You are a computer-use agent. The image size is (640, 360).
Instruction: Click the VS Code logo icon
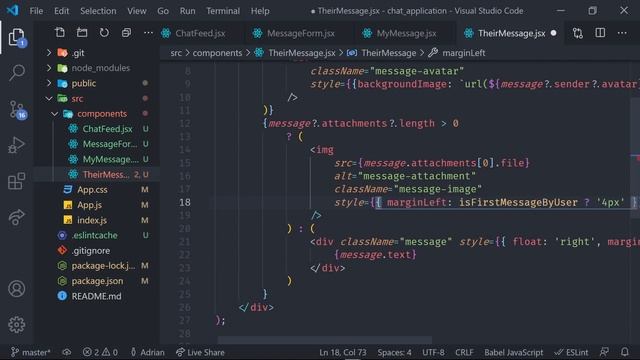point(12,10)
